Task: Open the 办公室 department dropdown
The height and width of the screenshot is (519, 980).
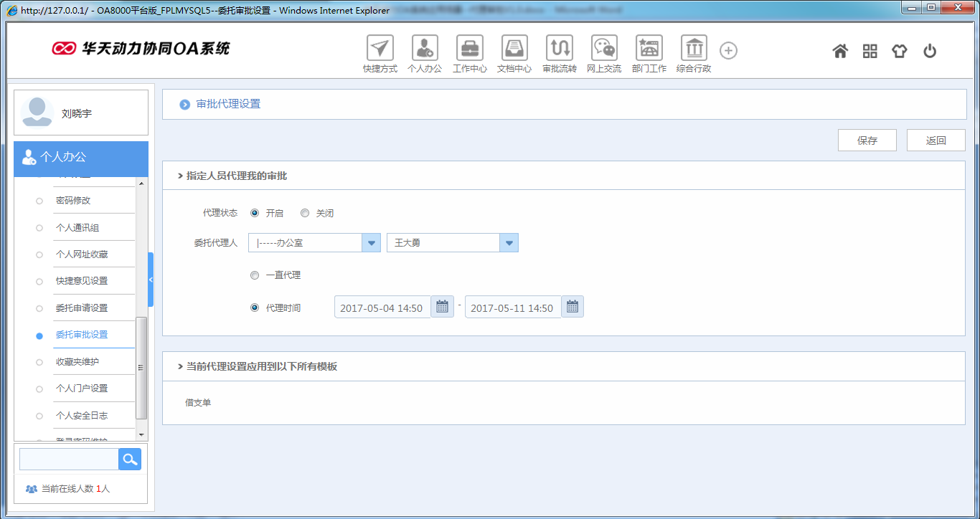Action: click(x=371, y=242)
